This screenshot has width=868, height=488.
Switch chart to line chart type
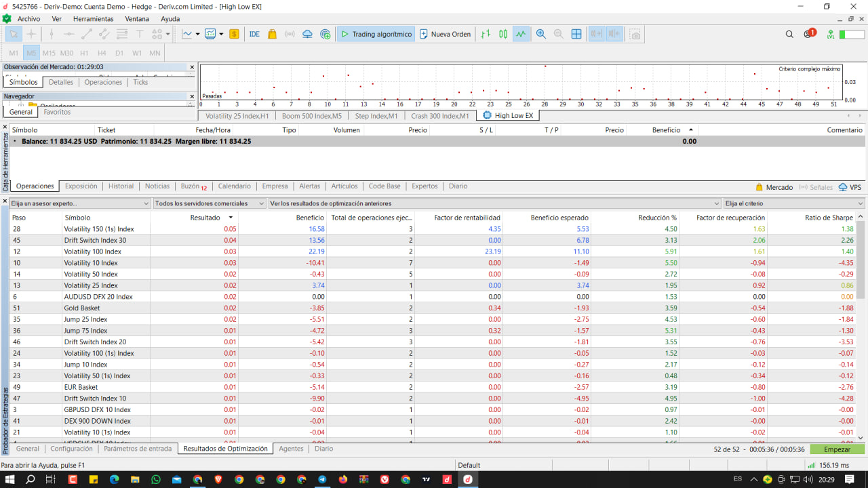521,34
